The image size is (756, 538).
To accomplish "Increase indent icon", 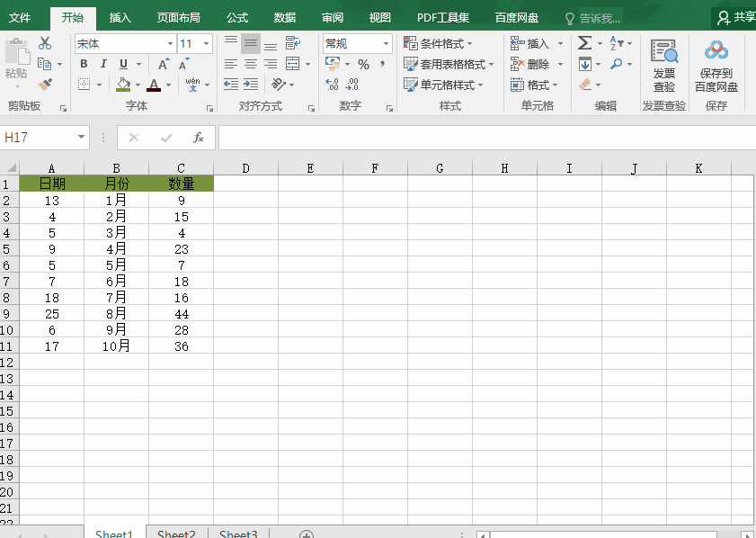I will coord(251,85).
